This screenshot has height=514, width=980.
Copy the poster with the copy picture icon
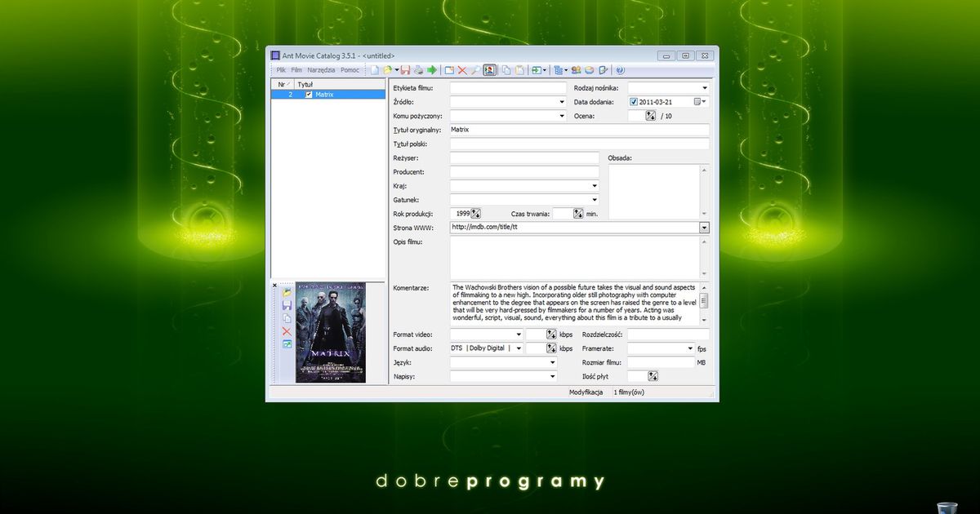pos(286,317)
